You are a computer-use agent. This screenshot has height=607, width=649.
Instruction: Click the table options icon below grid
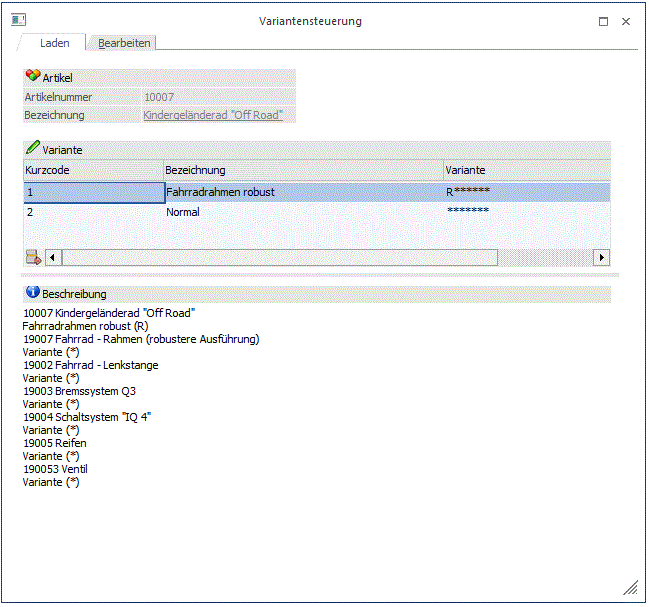[x=33, y=258]
